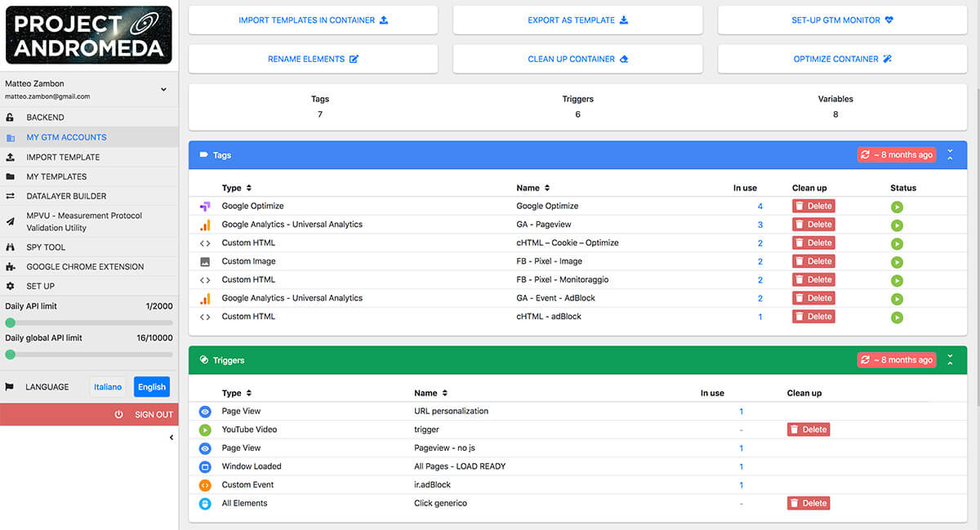Toggle status of GA - Pageview tag
The width and height of the screenshot is (980, 530).
point(897,225)
